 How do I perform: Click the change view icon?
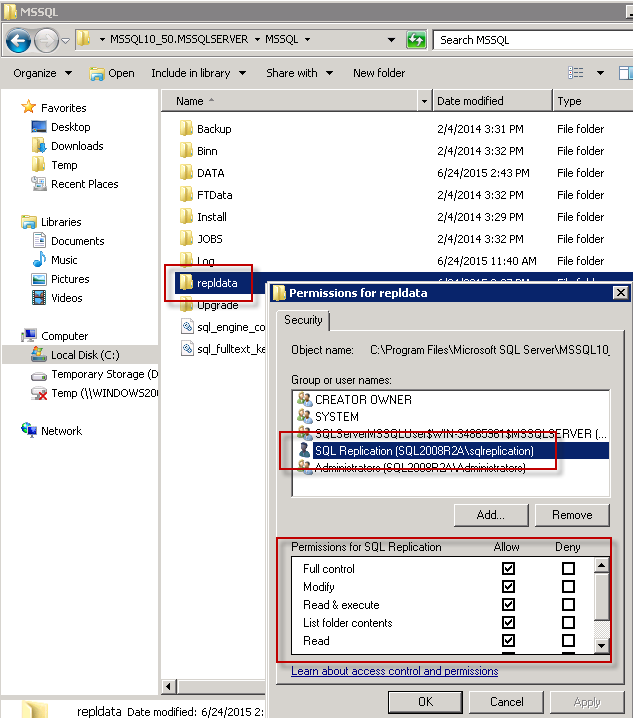[x=576, y=73]
